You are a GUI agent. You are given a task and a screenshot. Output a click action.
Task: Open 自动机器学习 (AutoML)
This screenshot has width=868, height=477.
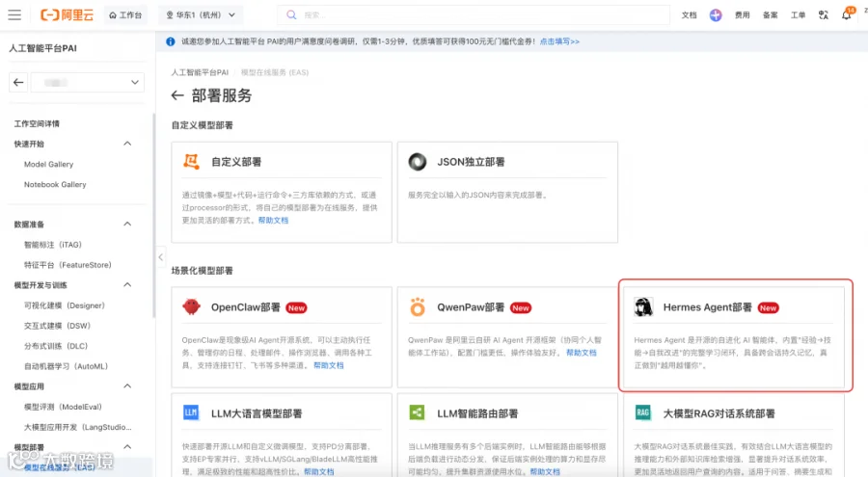tap(66, 366)
